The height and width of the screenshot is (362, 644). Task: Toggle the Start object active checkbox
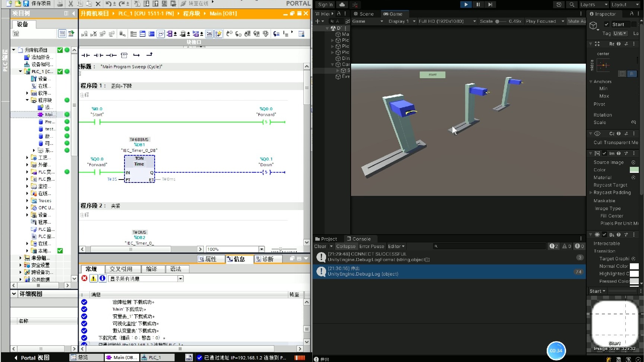click(606, 25)
